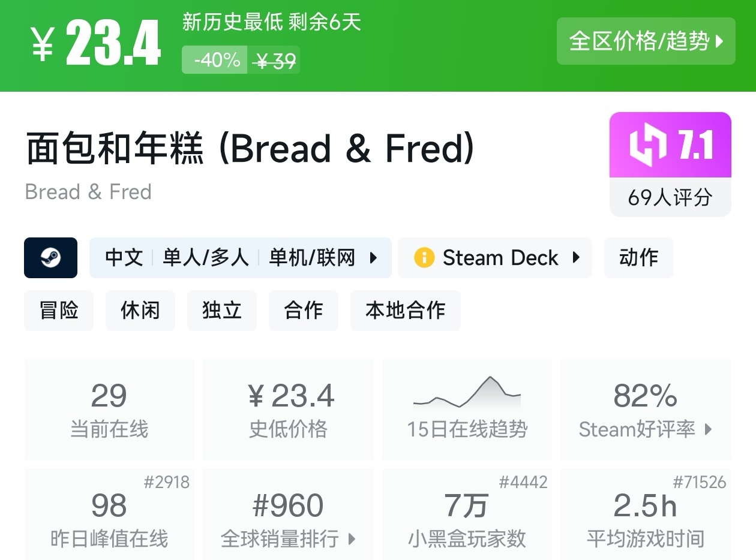The width and height of the screenshot is (756, 560).
Task: Tap the 休闲 genre tag
Action: click(140, 311)
